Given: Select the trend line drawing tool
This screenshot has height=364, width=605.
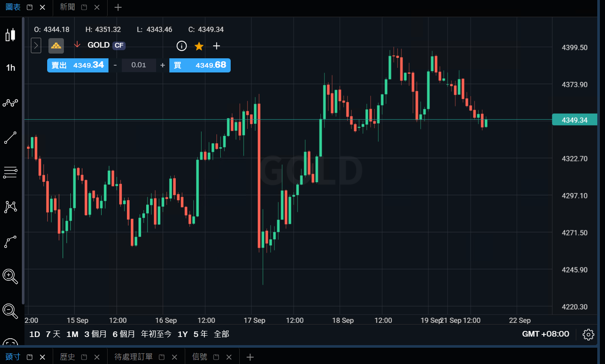Looking at the screenshot, I should click(x=10, y=138).
